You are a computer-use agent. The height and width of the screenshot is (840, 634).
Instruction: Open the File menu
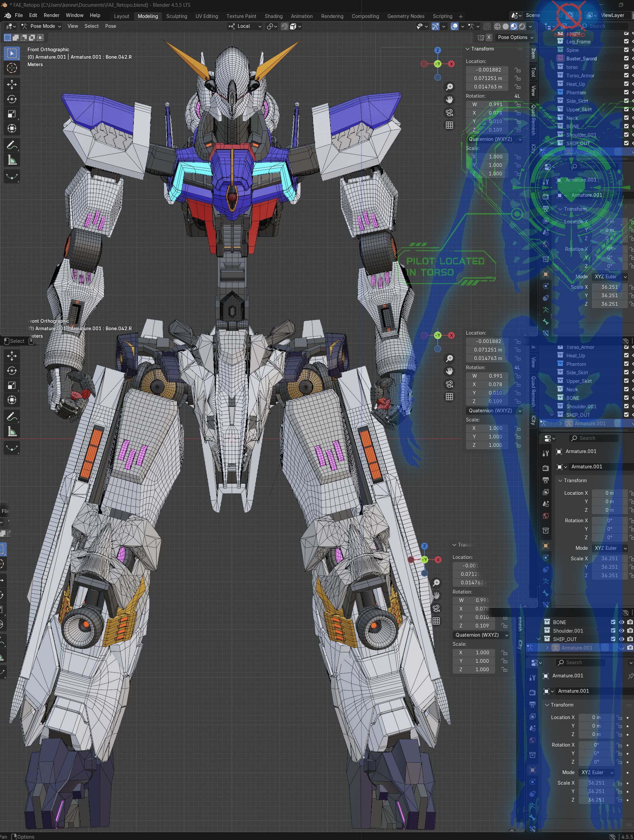pyautogui.click(x=19, y=15)
